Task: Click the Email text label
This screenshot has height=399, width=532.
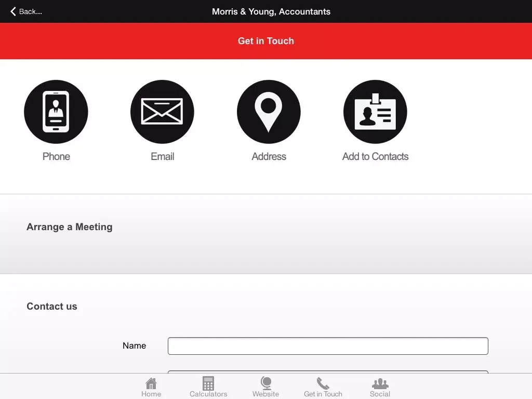Action: tap(162, 156)
